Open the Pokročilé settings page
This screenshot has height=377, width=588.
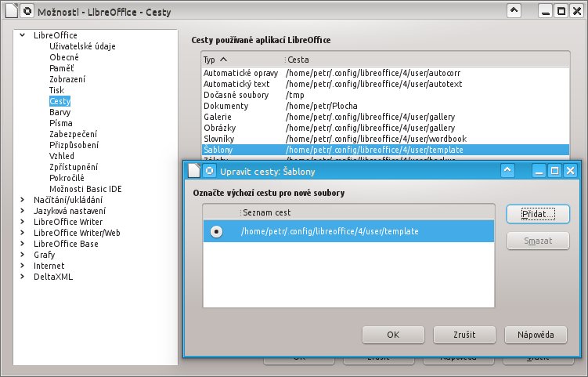pos(67,178)
